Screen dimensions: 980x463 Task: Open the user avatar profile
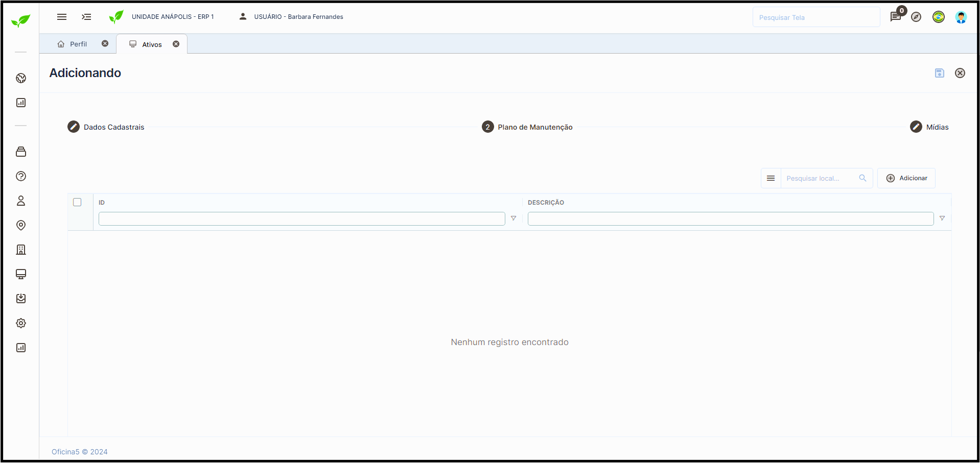coord(961,17)
